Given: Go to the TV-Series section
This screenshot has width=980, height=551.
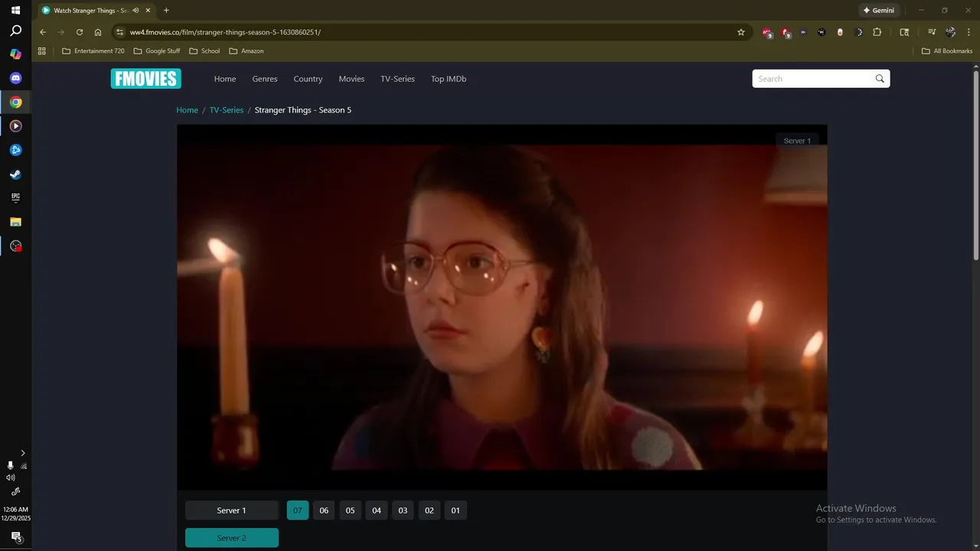Looking at the screenshot, I should click(x=397, y=79).
